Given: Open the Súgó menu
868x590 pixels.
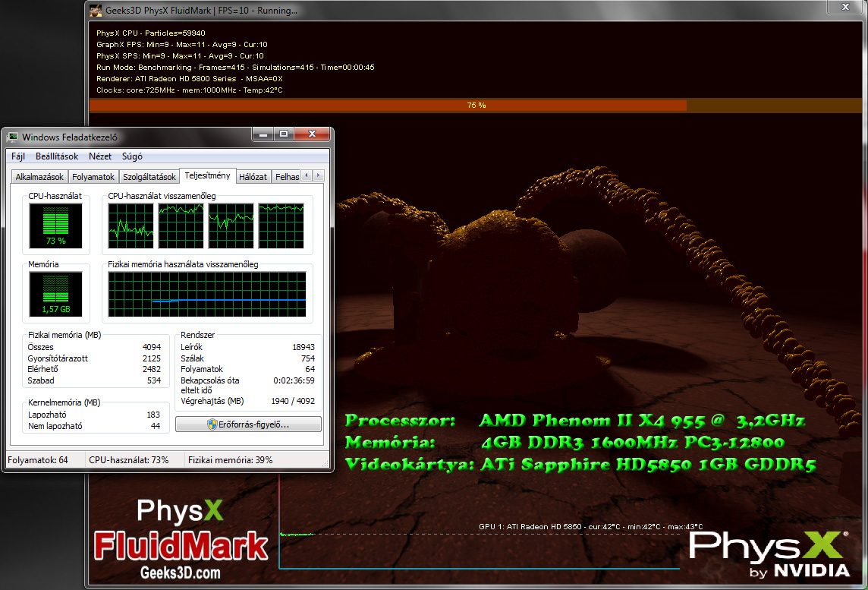Looking at the screenshot, I should 132,156.
